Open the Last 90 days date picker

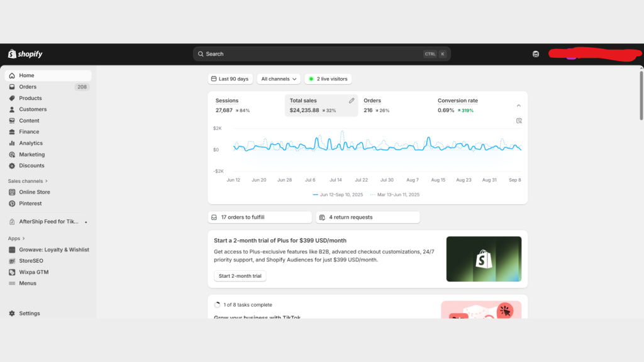[x=230, y=79]
